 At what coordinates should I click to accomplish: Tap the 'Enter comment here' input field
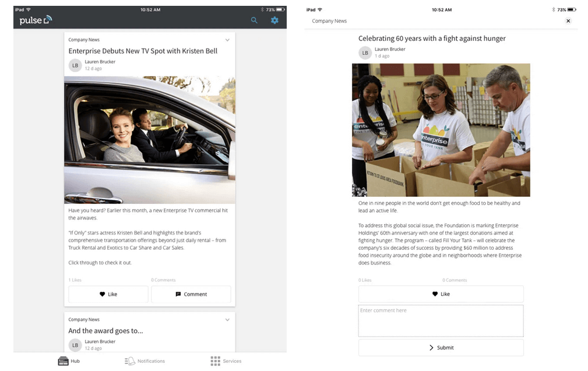tap(441, 320)
